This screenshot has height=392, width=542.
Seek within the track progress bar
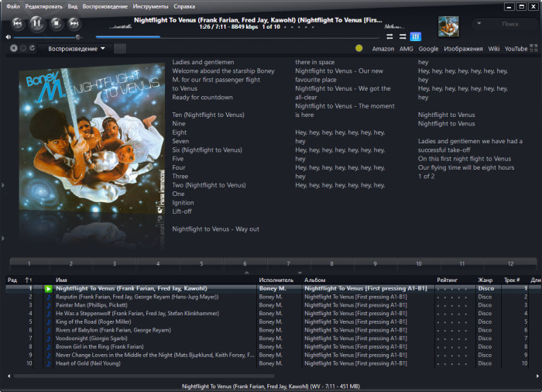[237, 36]
